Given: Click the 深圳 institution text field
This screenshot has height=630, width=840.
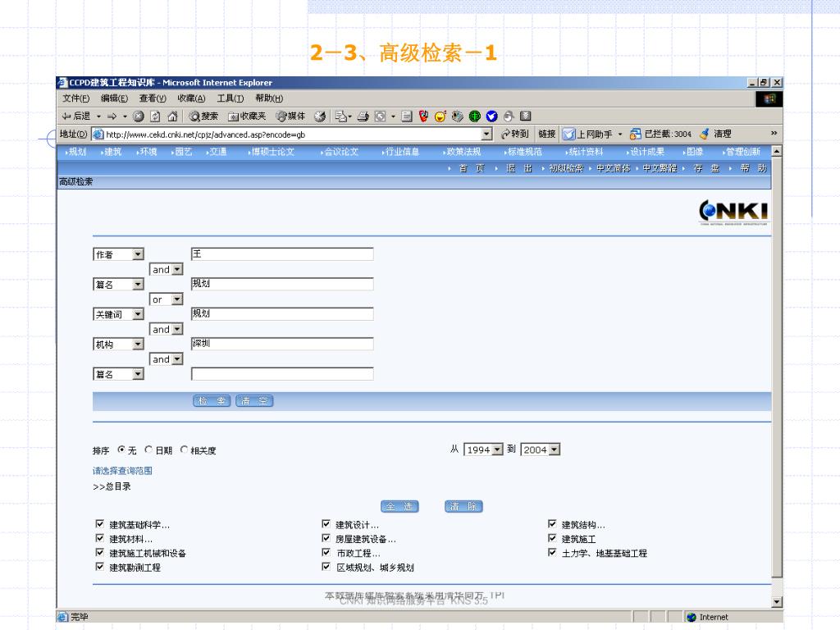Looking at the screenshot, I should pyautogui.click(x=282, y=344).
